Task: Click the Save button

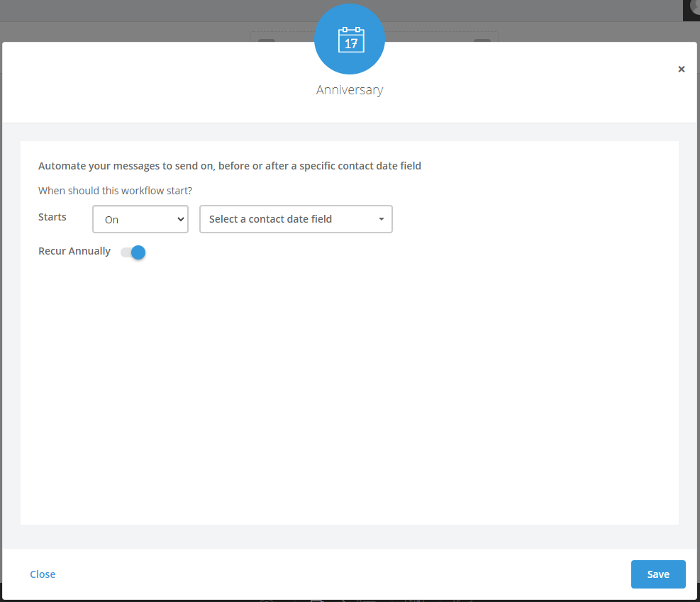Action: [658, 574]
